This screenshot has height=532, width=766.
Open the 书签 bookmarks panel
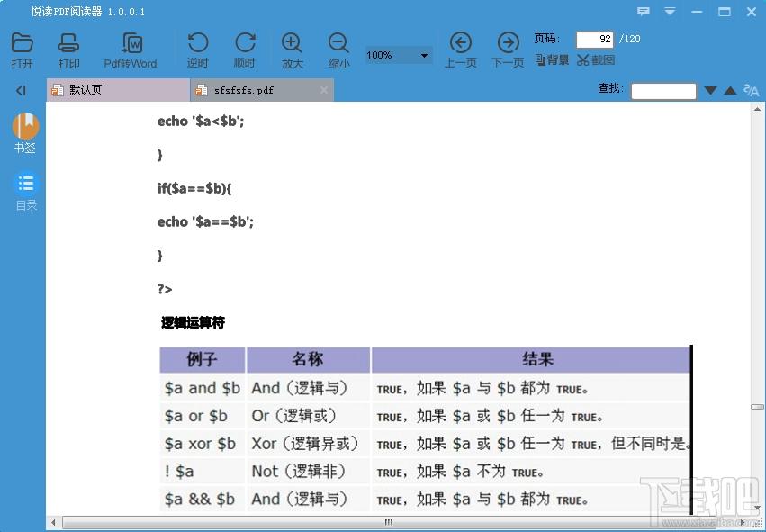point(25,133)
